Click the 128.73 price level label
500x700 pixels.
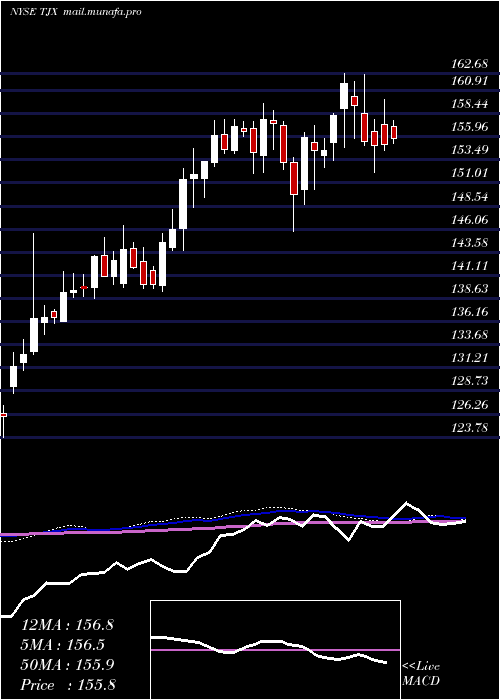(x=469, y=381)
